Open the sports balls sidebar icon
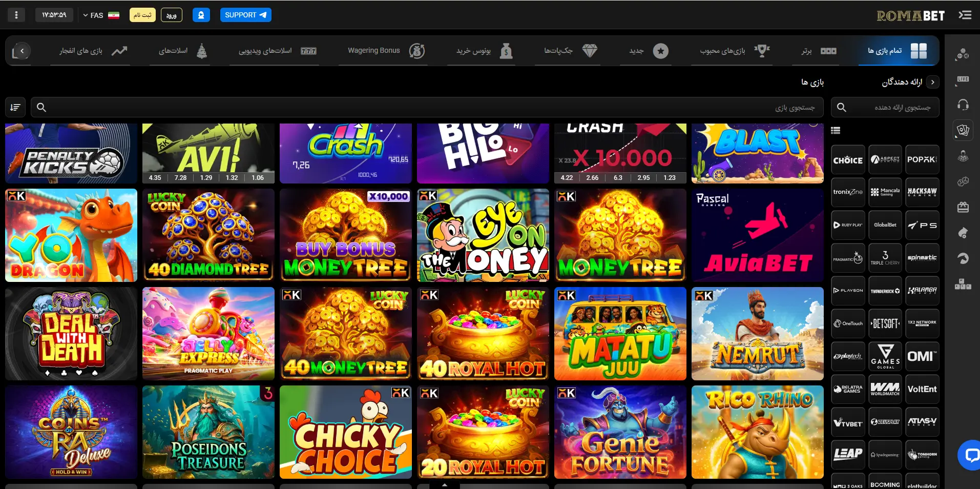This screenshot has height=489, width=980. click(x=963, y=54)
